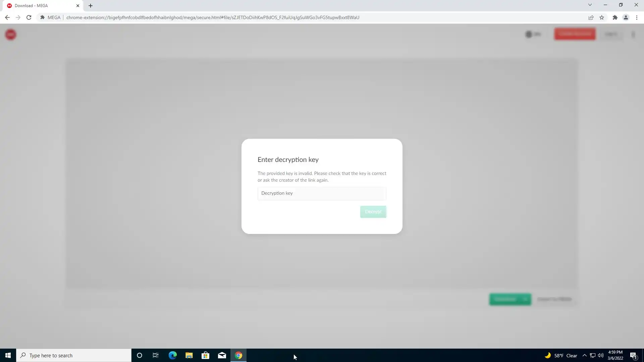This screenshot has height=362, width=644.
Task: Click Windows search box
Action: click(74, 355)
